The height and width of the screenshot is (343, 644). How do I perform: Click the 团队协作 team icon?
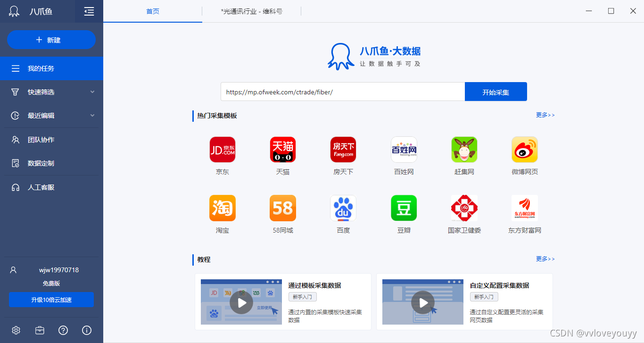click(16, 140)
